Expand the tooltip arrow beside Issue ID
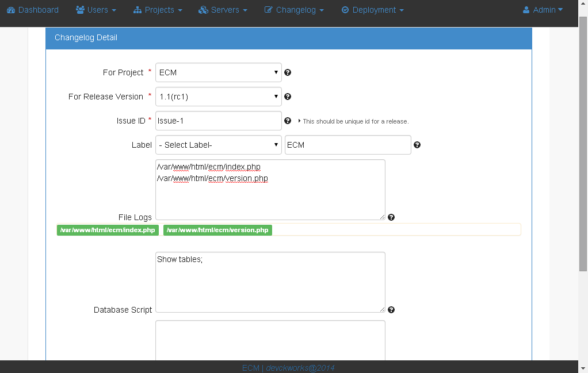588x373 pixels. coord(297,121)
